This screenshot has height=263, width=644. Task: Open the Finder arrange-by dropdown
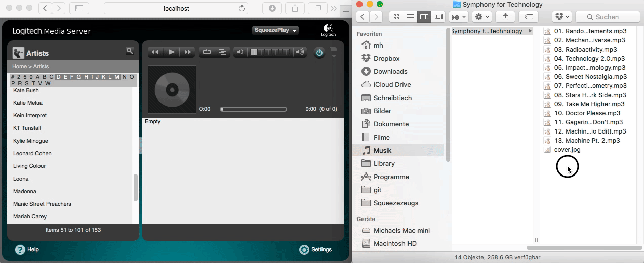coord(458,17)
